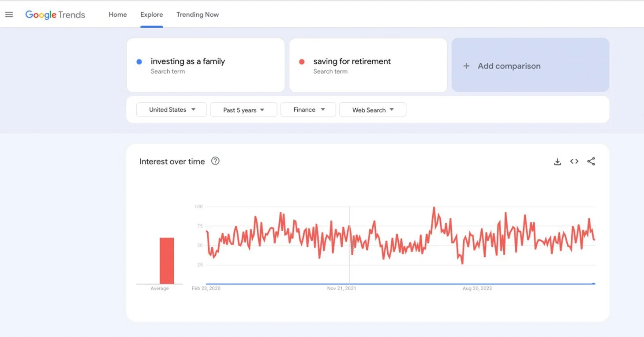Share the Interest over time chart
Viewport: 644px width, 337px height.
pyautogui.click(x=591, y=161)
